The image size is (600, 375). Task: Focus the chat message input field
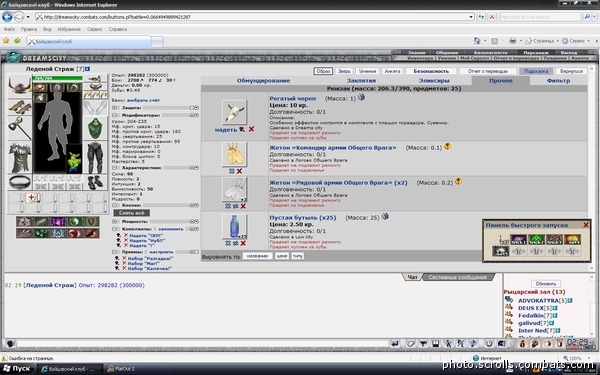pos(203,344)
